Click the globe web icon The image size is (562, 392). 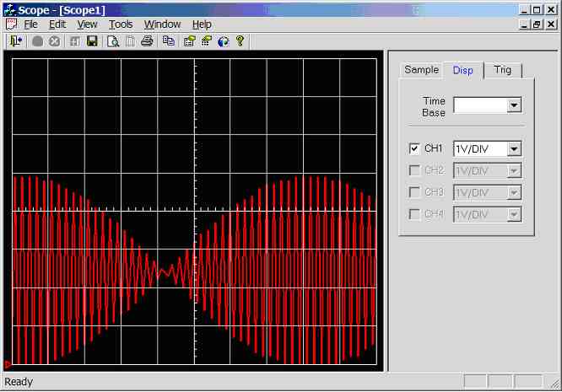coord(223,40)
